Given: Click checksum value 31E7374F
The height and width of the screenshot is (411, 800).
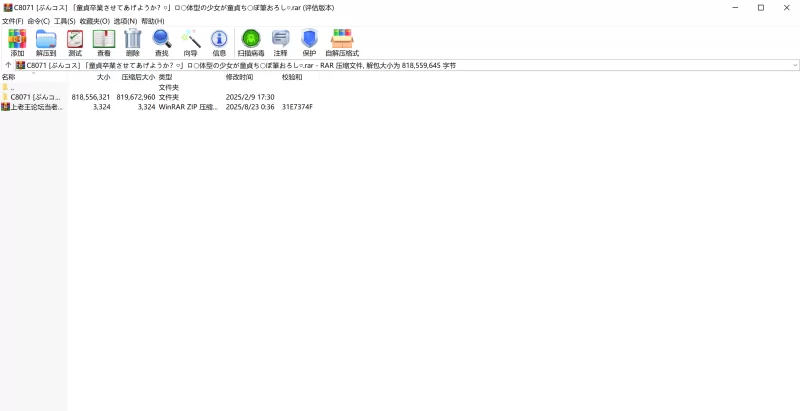Looking at the screenshot, I should pyautogui.click(x=297, y=107).
